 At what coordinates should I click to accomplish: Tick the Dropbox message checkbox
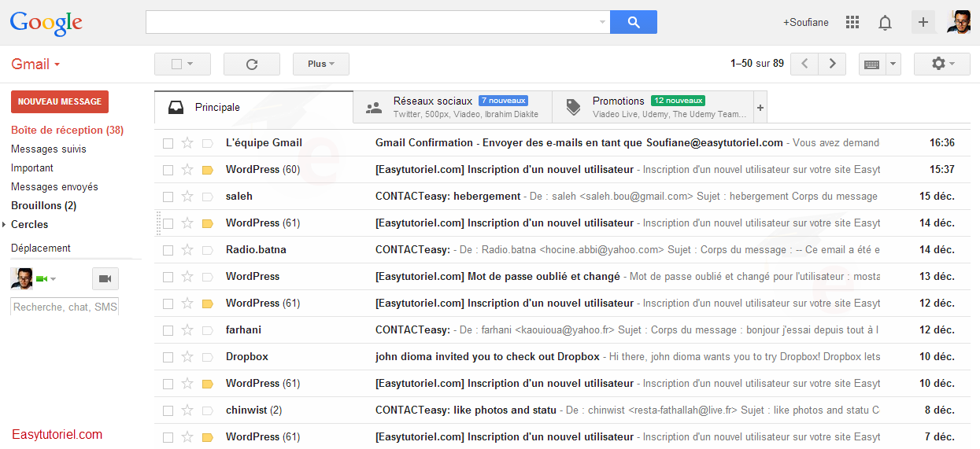point(168,357)
